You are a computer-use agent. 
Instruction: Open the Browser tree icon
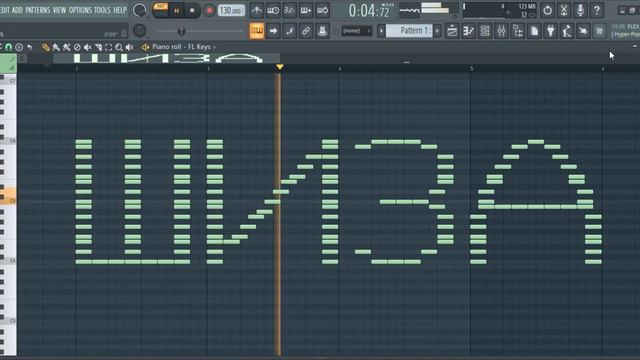coord(518,31)
